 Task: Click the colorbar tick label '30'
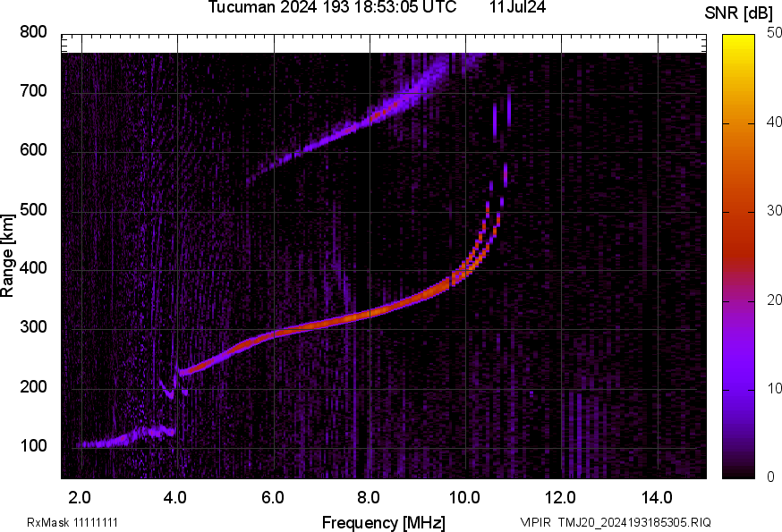click(774, 210)
